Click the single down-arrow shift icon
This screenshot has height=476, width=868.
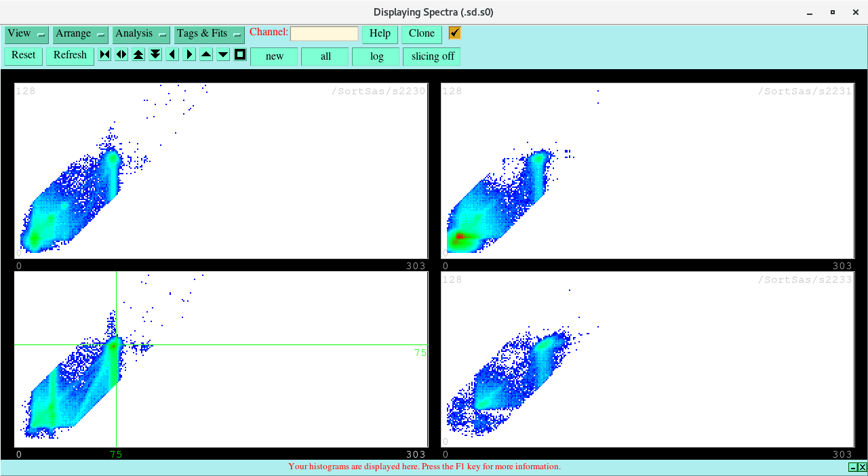click(222, 54)
